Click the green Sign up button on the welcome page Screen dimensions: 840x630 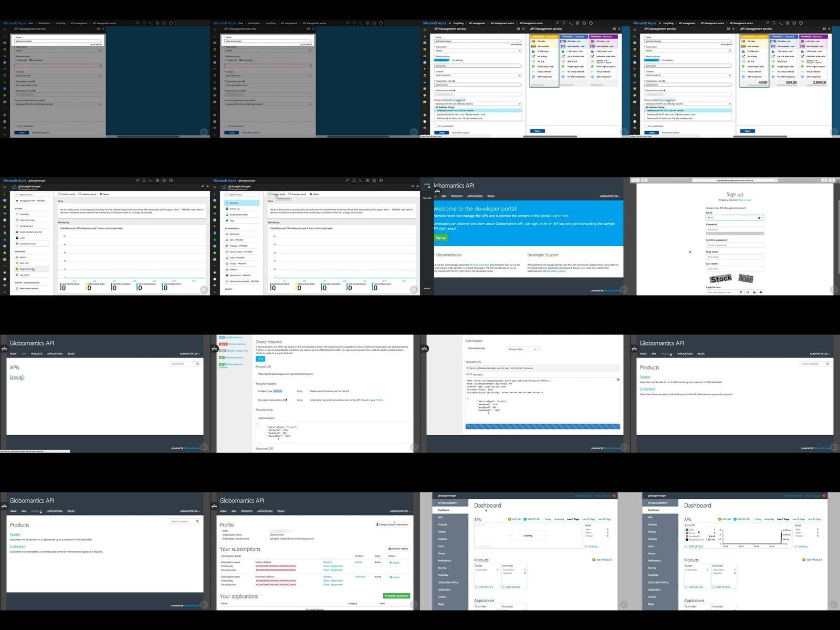pyautogui.click(x=440, y=238)
